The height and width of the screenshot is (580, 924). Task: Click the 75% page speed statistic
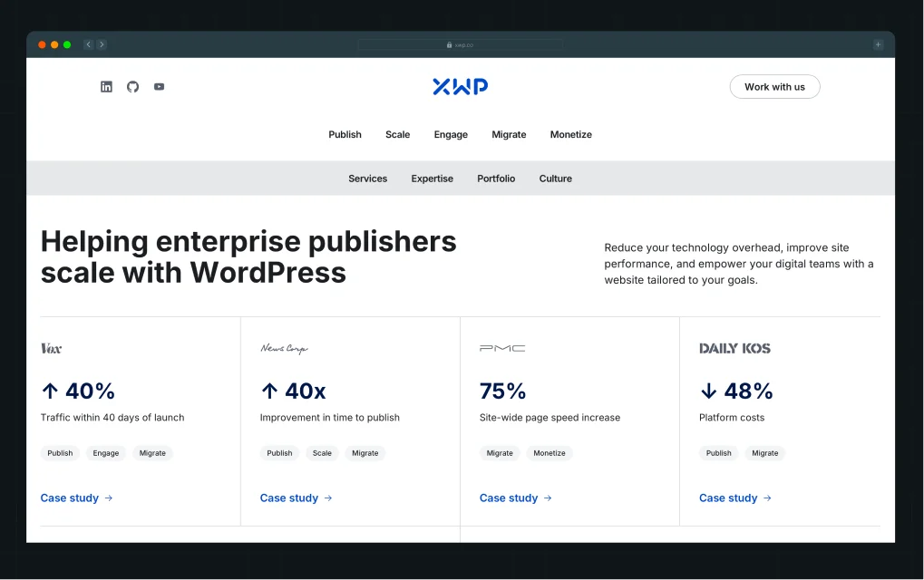[x=502, y=391]
